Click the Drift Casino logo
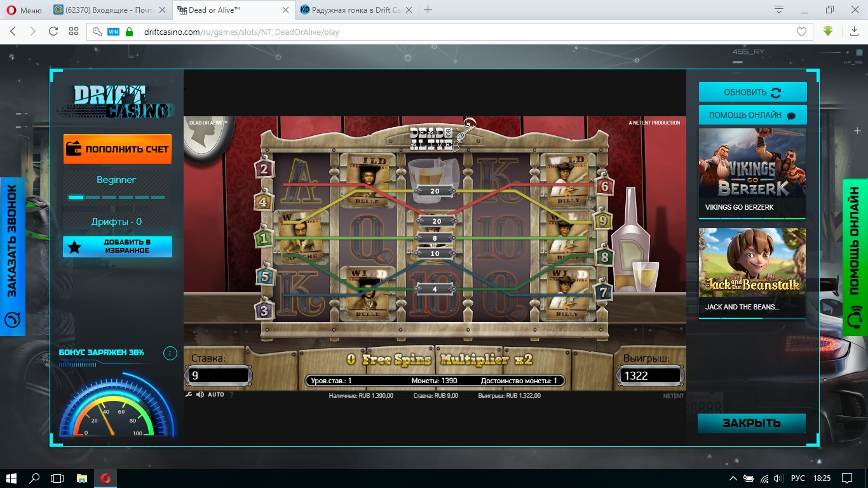Viewport: 868px width, 488px height. tap(114, 102)
